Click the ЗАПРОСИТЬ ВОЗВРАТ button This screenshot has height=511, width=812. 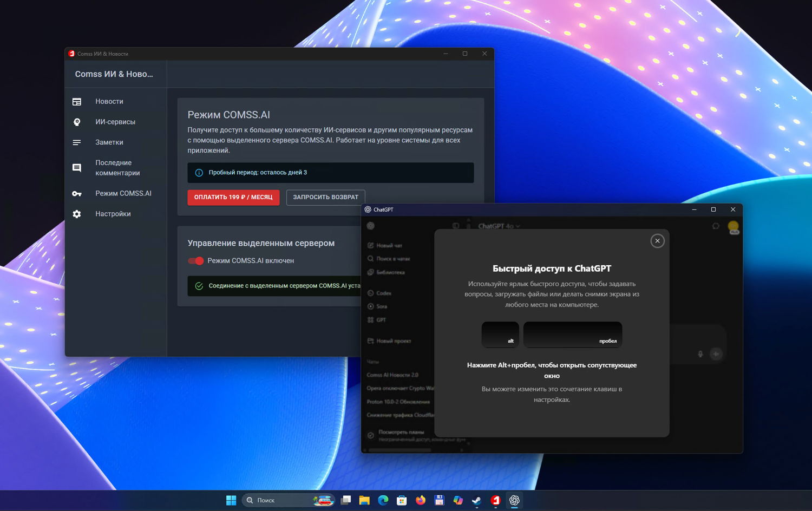[x=325, y=197]
